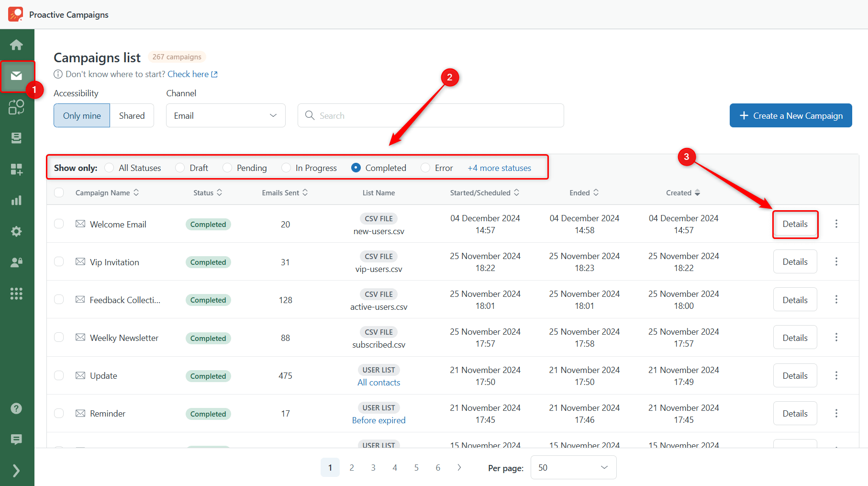Select In Progress radio filter

(286, 168)
